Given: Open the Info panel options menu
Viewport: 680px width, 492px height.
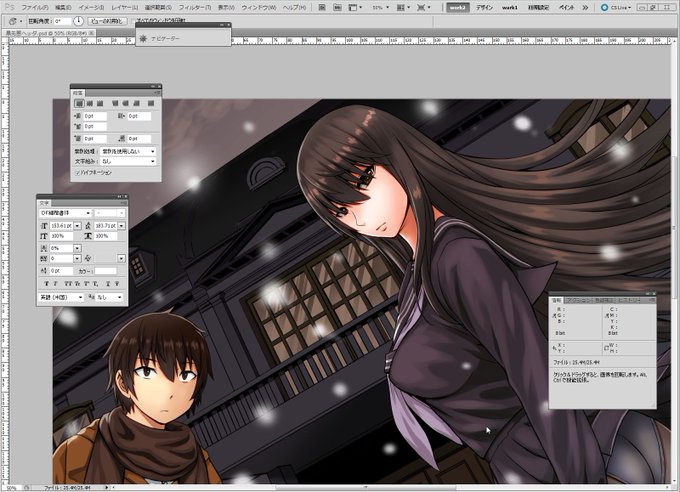Looking at the screenshot, I should 651,300.
